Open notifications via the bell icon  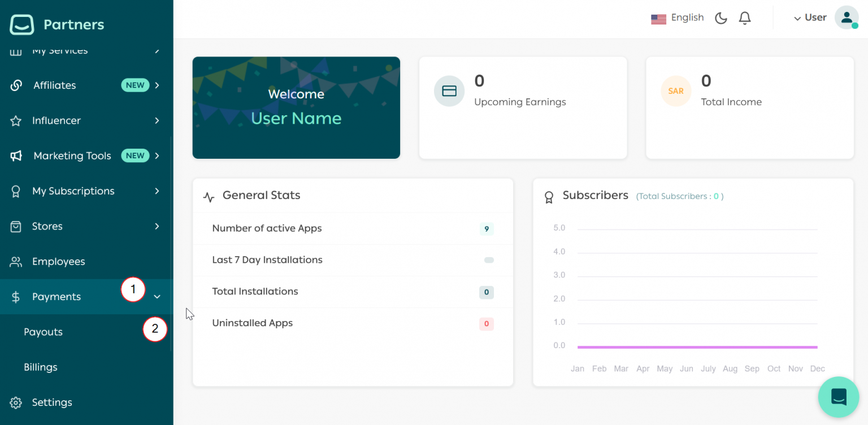coord(744,18)
